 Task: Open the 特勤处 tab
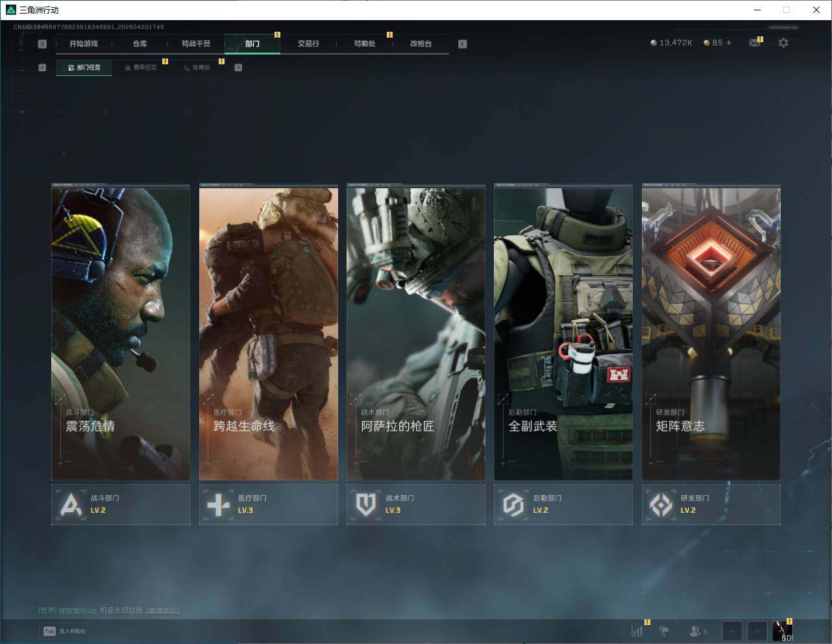365,43
